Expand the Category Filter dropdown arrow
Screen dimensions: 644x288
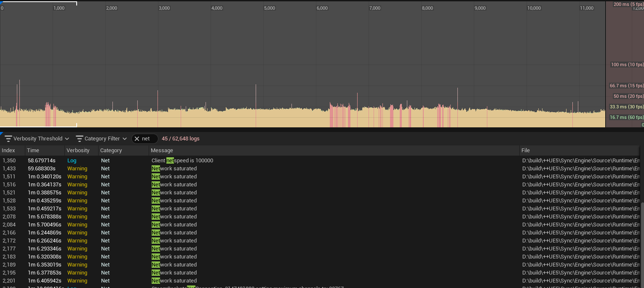[125, 139]
